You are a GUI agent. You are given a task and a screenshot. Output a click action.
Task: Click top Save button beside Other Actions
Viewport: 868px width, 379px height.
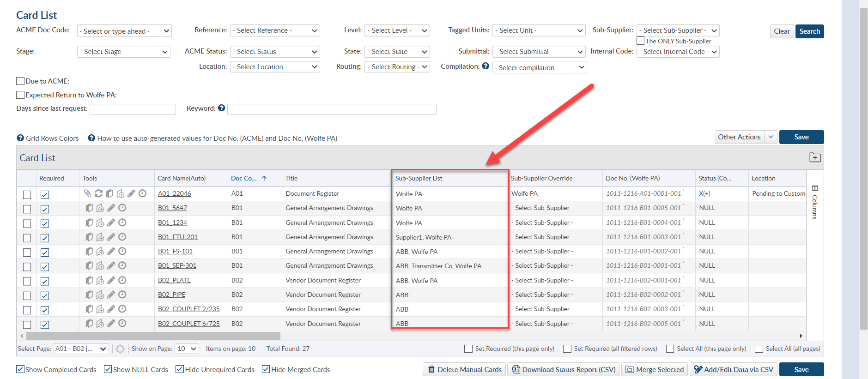pyautogui.click(x=801, y=137)
